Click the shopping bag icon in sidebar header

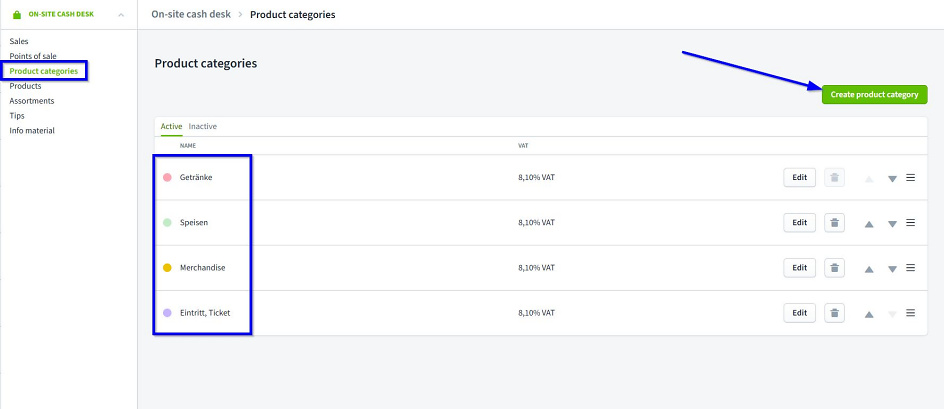click(17, 14)
